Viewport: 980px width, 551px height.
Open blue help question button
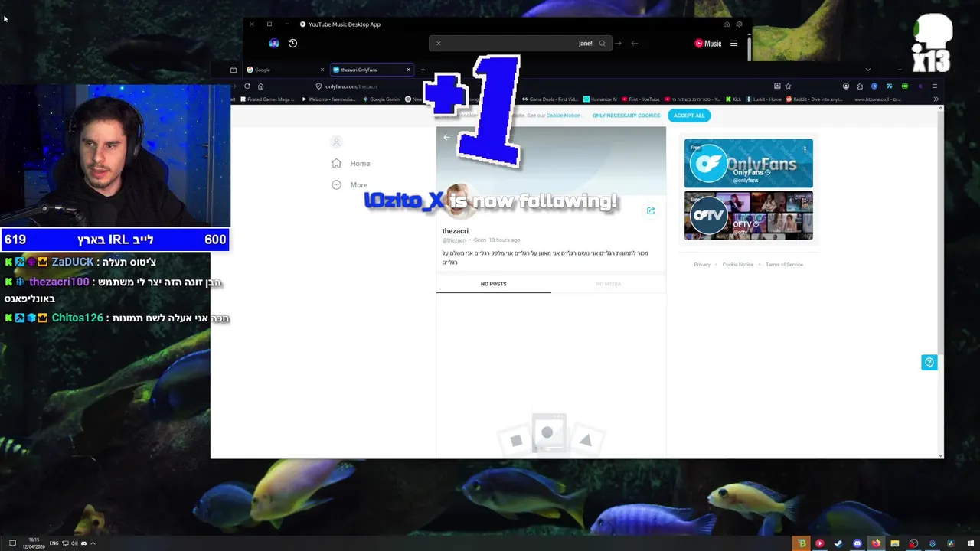pos(929,362)
